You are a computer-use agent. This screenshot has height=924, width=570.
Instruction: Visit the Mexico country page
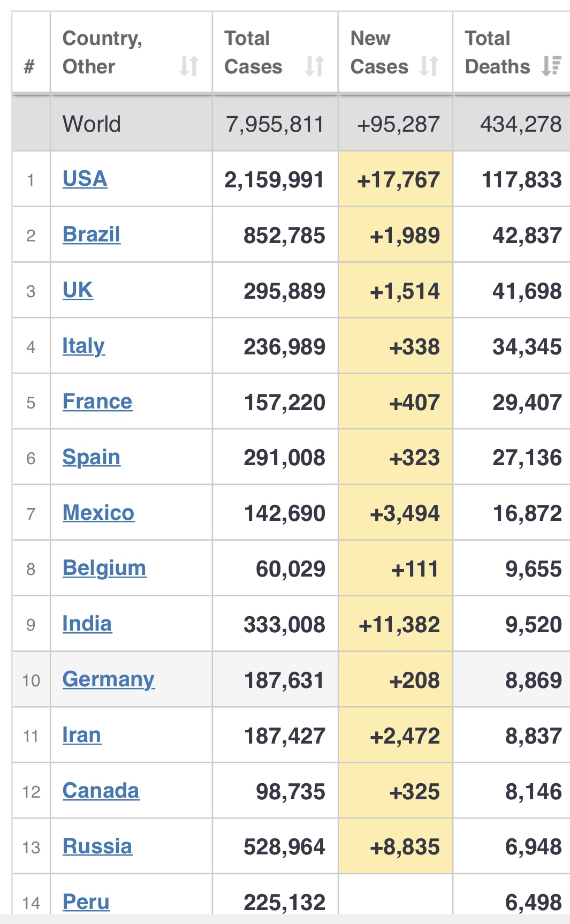tap(98, 513)
